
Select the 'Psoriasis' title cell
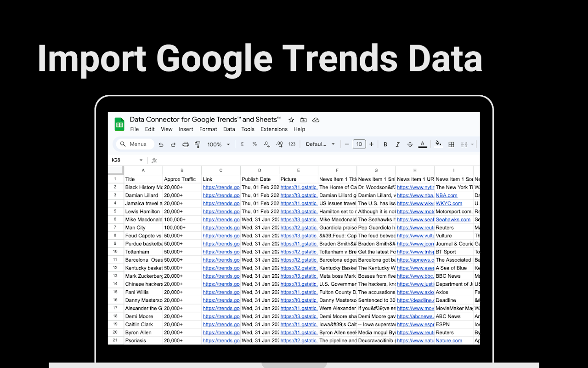click(x=143, y=340)
